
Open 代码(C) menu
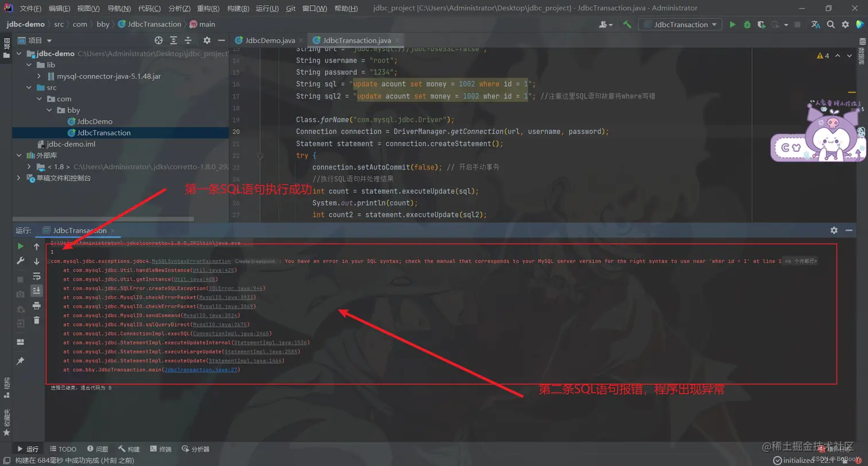[x=149, y=9]
